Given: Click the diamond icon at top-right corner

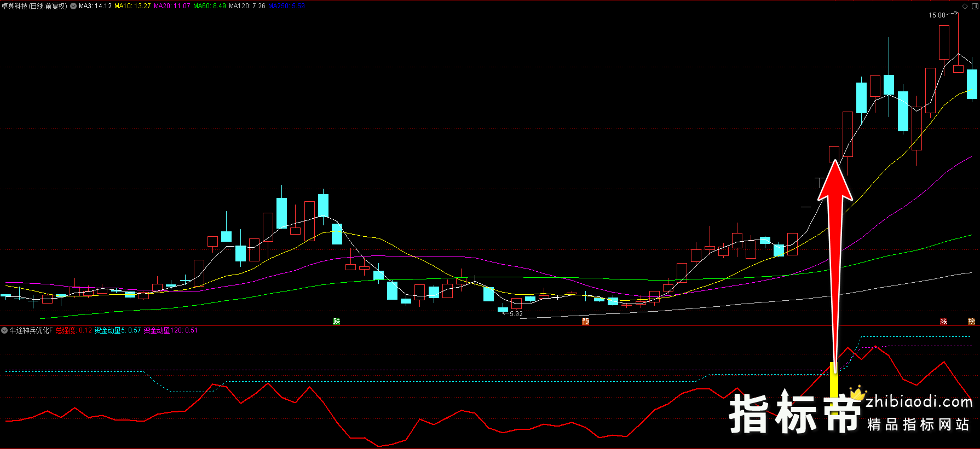Looking at the screenshot, I should point(965,7).
